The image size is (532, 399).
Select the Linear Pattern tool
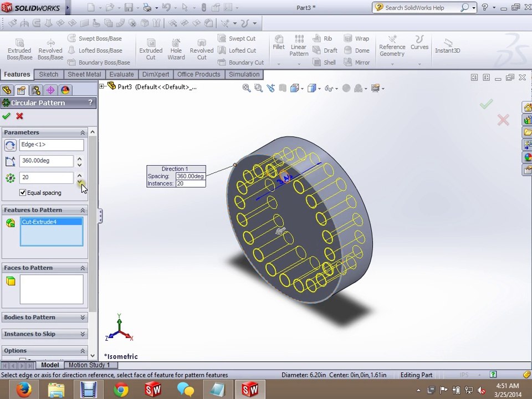tap(299, 45)
